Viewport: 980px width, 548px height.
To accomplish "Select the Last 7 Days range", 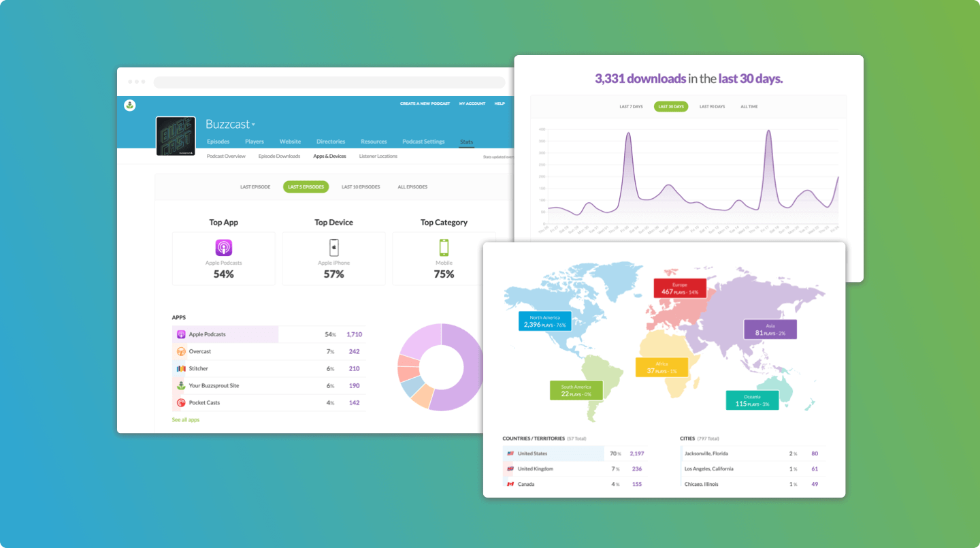I will (x=631, y=107).
